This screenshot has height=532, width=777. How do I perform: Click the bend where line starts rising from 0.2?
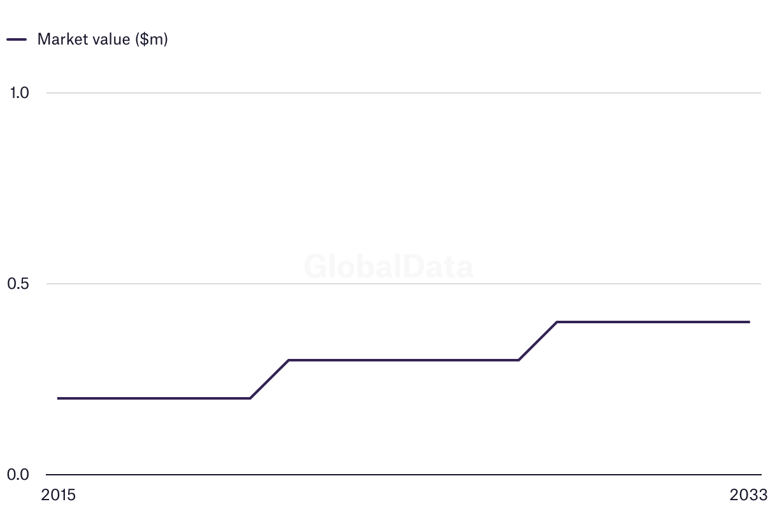(x=250, y=398)
